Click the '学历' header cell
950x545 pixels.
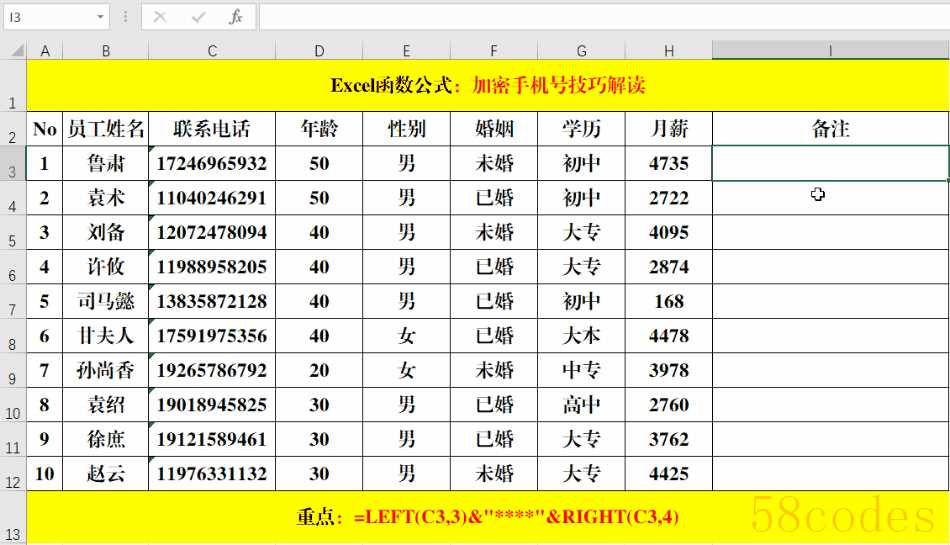click(x=581, y=128)
